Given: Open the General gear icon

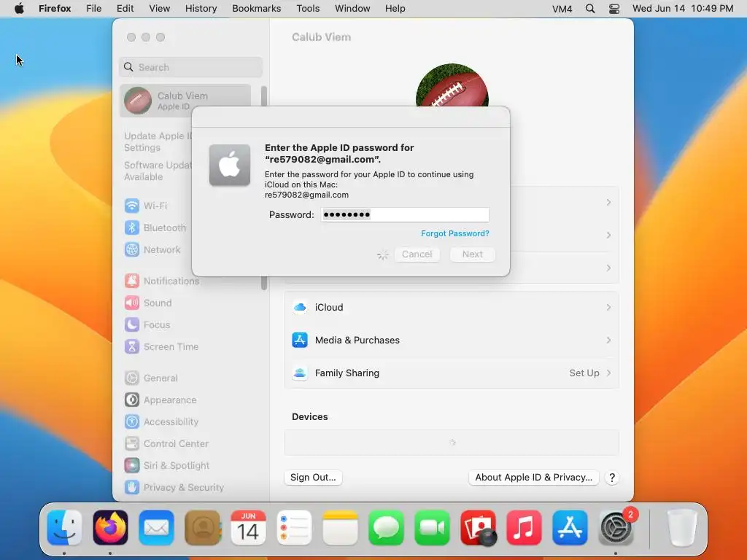Looking at the screenshot, I should 132,378.
